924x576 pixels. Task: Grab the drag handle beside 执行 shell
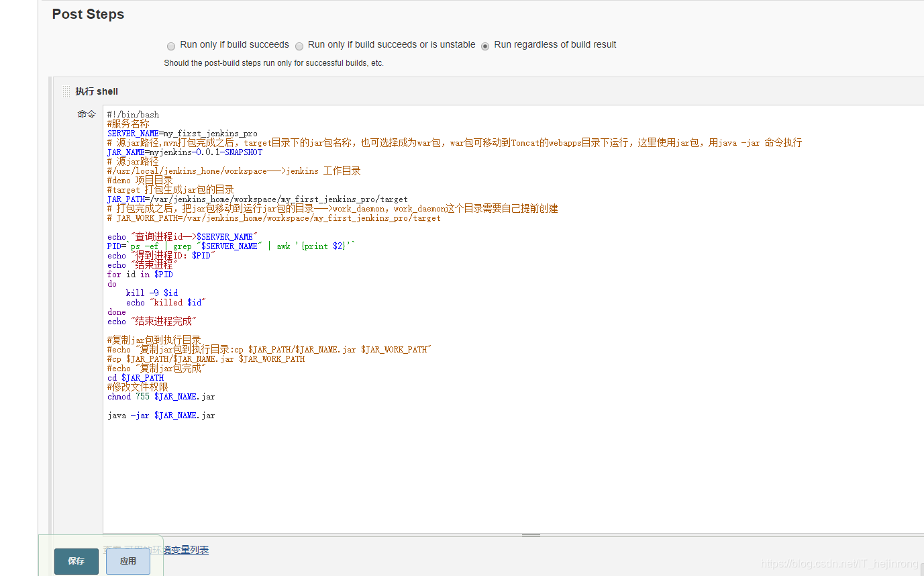(x=66, y=92)
